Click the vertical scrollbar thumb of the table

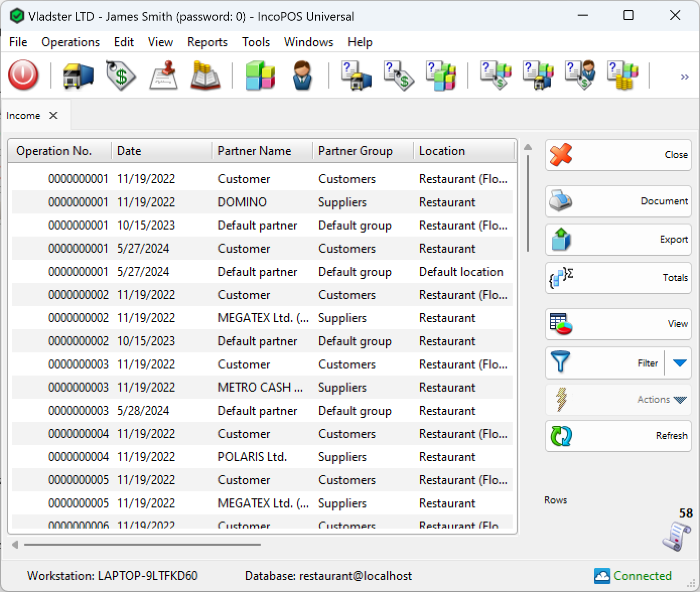528,203
